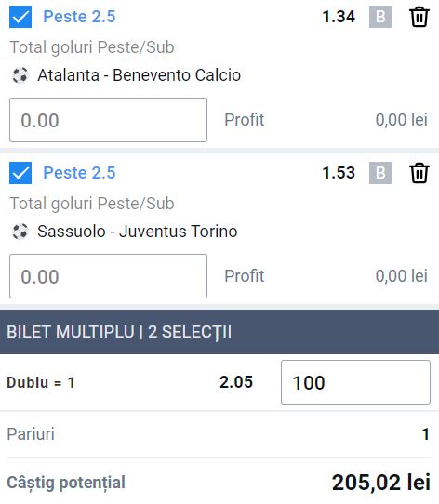Open Peste 2.5 link for Atalanta match
This screenshot has width=439, height=504.
point(79,17)
